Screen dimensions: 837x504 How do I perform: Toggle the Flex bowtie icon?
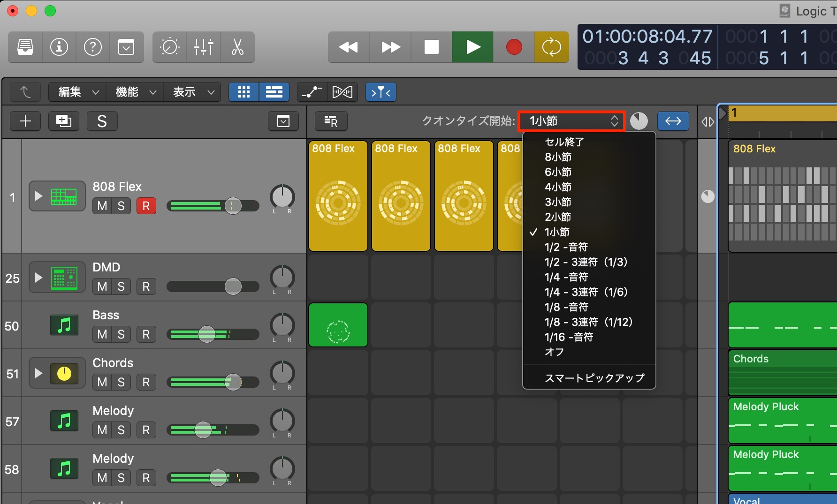[x=342, y=92]
